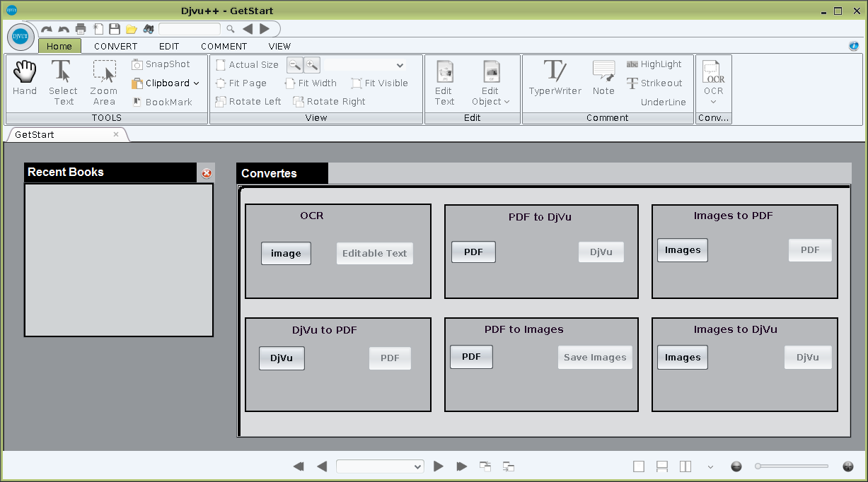Screen dimensions: 868x482
Task: Rotate the page left
Action: coord(248,102)
